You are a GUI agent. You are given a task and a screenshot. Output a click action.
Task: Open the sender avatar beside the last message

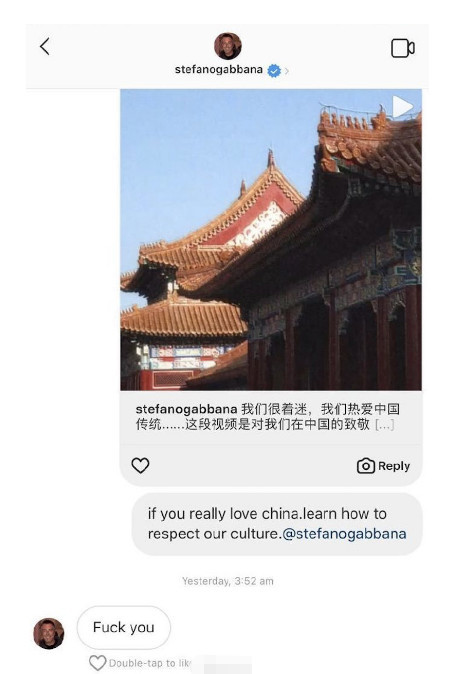pos(49,633)
